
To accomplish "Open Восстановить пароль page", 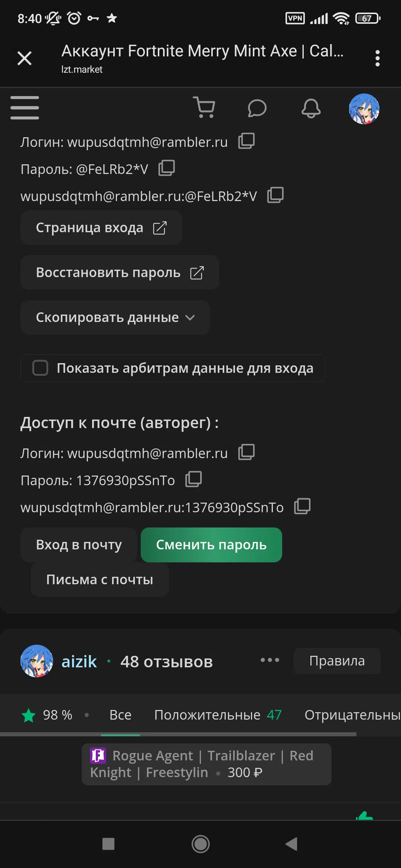I will [120, 273].
